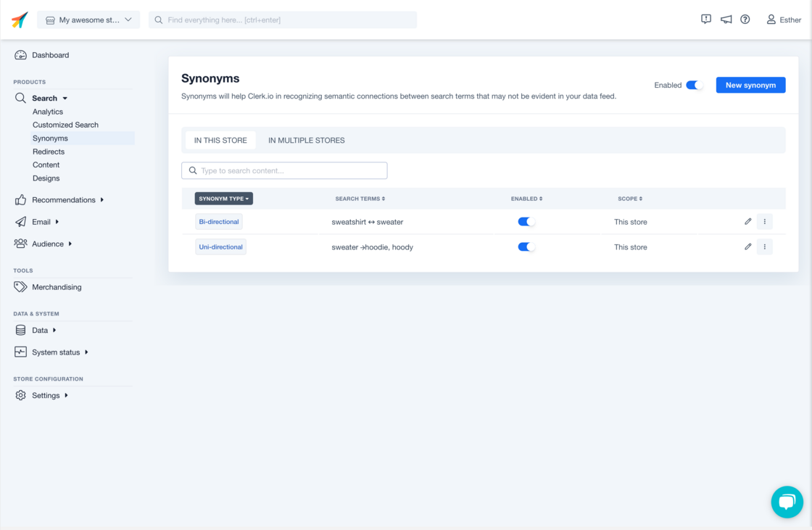812x530 pixels.
Task: Select Redirects in the sidebar menu
Action: (49, 151)
